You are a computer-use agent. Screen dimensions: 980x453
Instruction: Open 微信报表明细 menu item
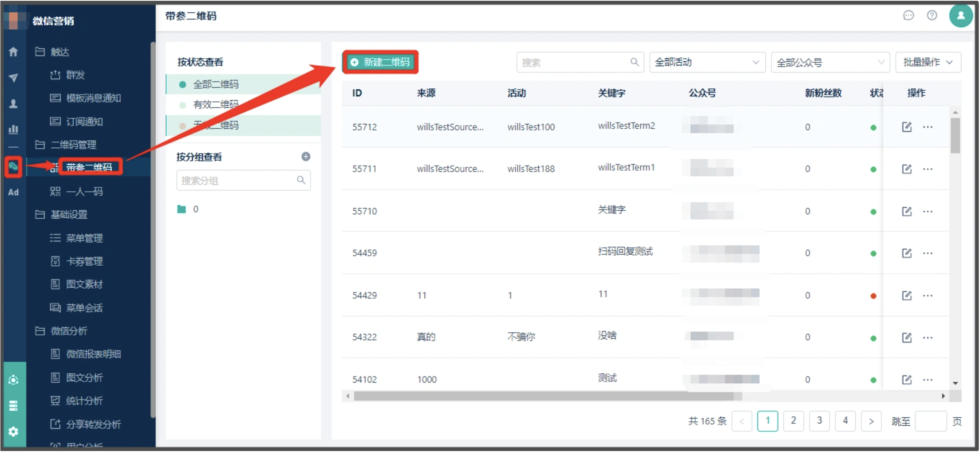click(85, 354)
